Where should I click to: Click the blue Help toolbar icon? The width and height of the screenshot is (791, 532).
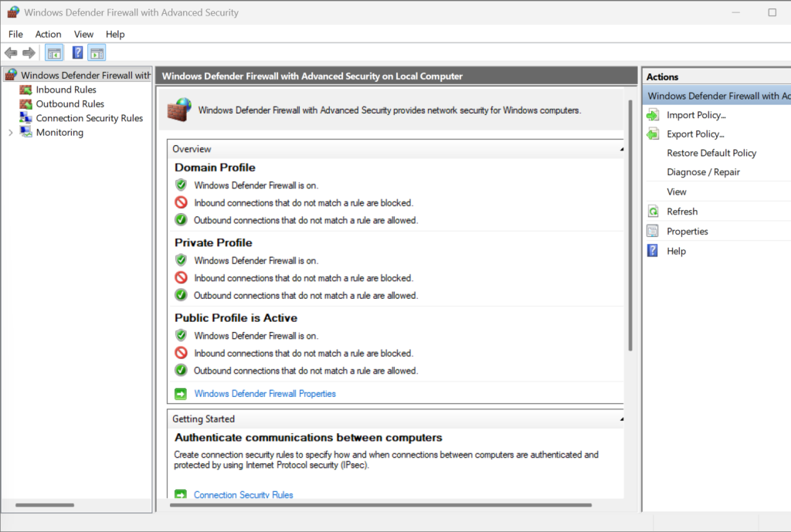point(77,53)
